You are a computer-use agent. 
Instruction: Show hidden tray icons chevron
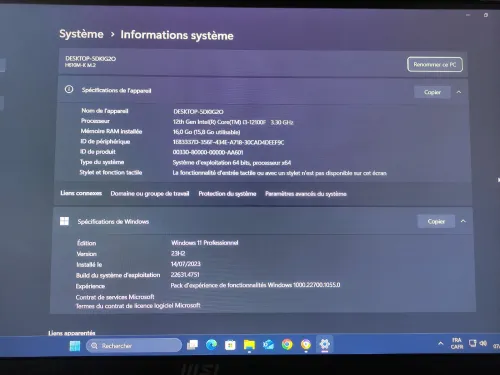441,343
